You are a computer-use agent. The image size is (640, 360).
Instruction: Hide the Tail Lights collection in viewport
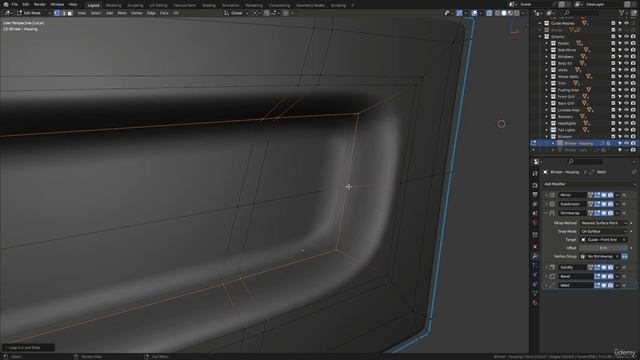(627, 130)
